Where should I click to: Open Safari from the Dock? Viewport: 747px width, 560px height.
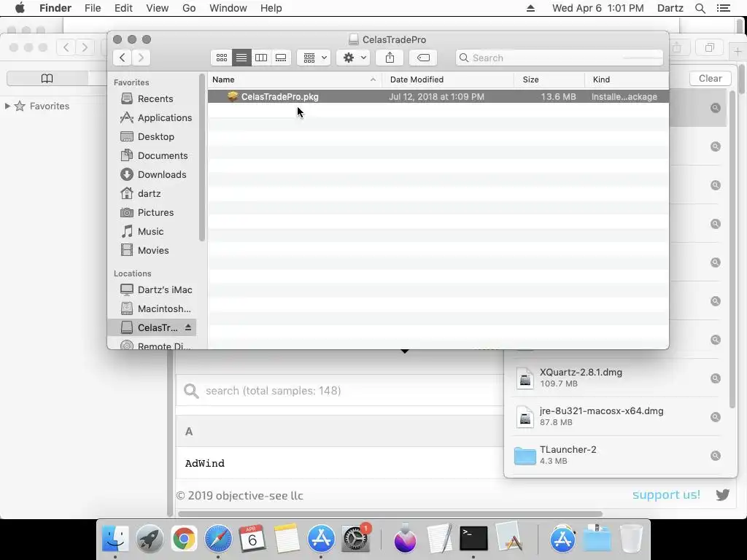pyautogui.click(x=218, y=539)
